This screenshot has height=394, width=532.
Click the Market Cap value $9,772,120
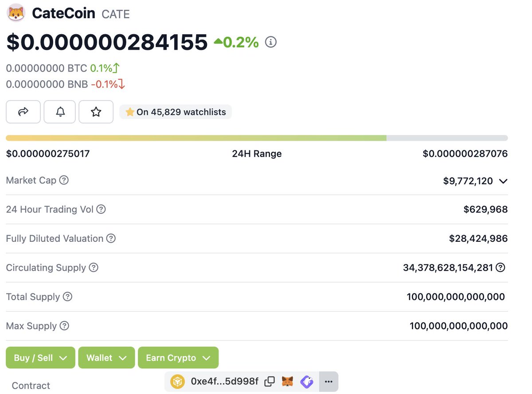tap(468, 181)
